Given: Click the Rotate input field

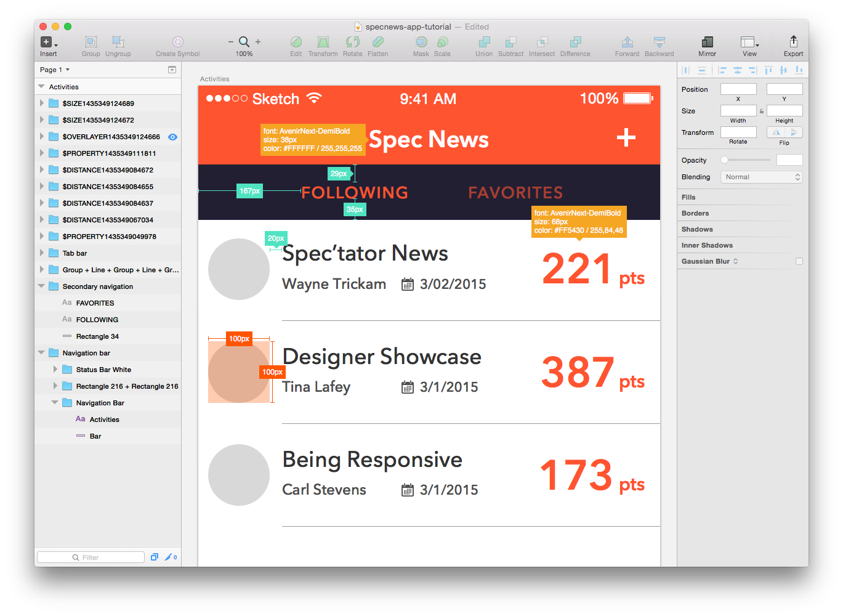Looking at the screenshot, I should [x=738, y=132].
